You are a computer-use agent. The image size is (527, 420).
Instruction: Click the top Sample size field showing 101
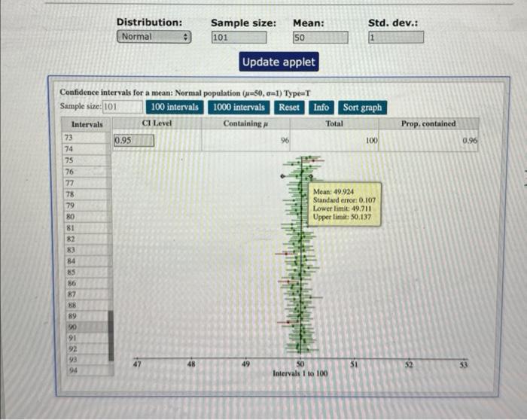(x=239, y=38)
